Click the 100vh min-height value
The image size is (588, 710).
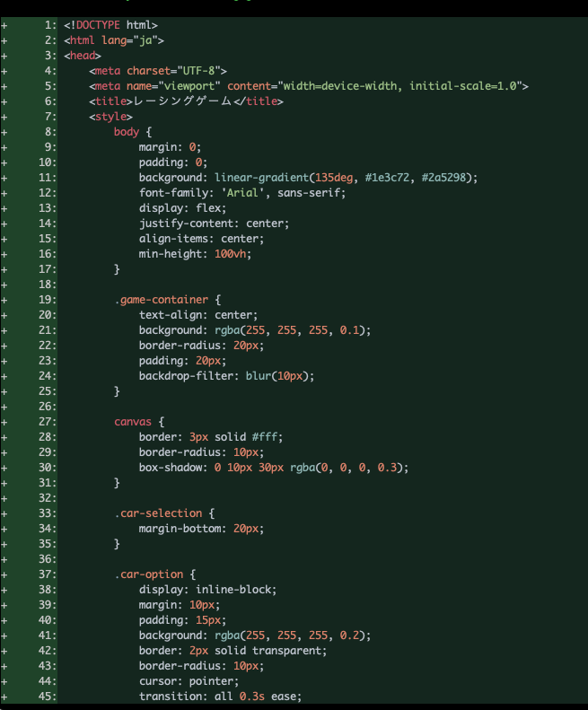pyautogui.click(x=233, y=254)
